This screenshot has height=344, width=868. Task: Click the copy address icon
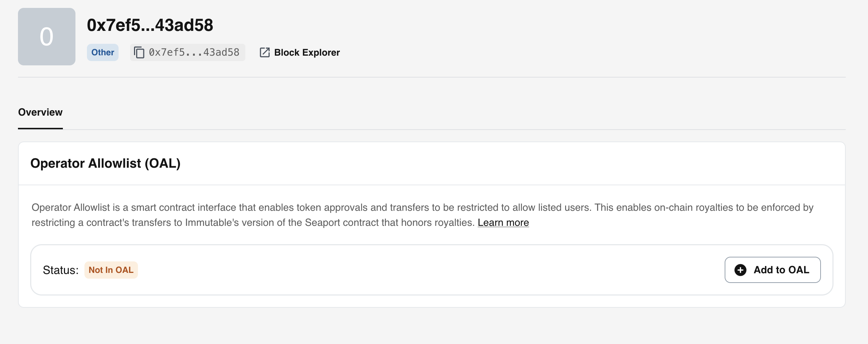139,52
